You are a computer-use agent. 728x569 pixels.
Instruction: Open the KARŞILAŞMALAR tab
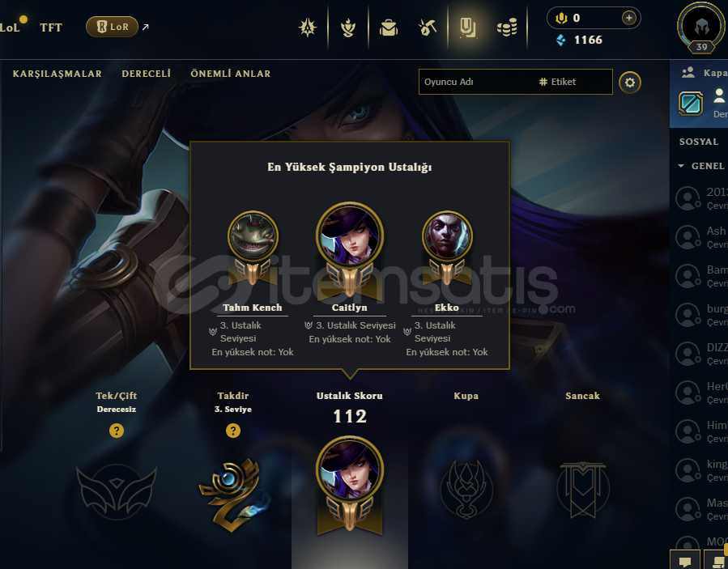click(x=57, y=74)
